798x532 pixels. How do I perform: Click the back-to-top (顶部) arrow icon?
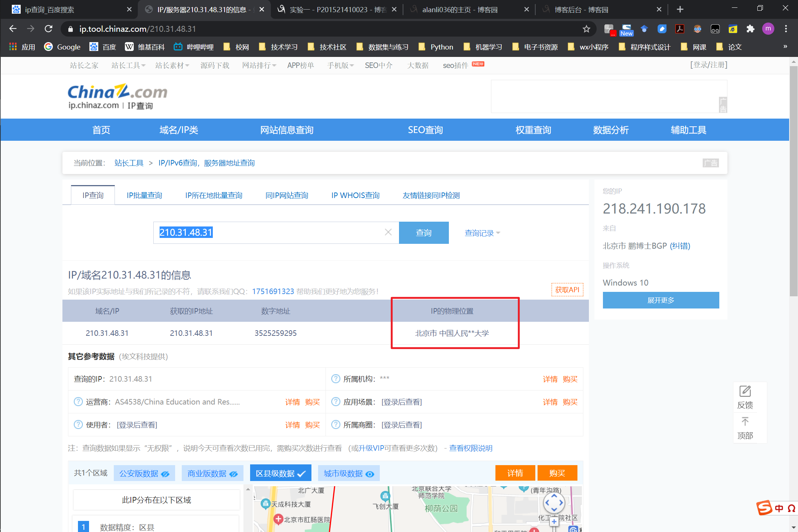pos(745,422)
